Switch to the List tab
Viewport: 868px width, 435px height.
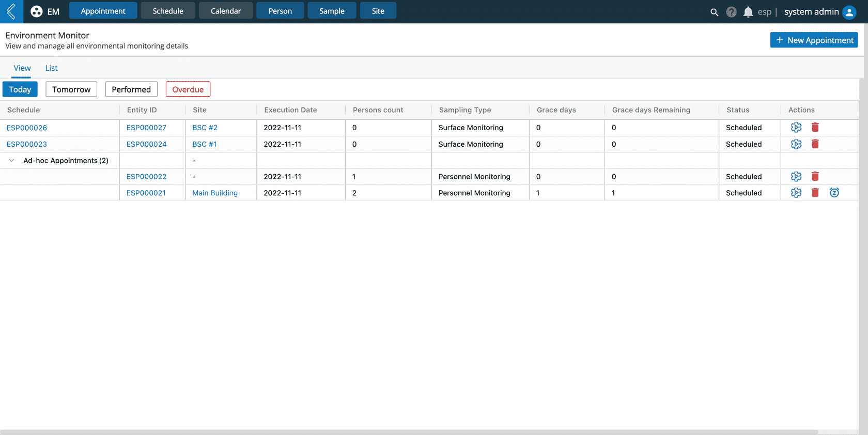tap(51, 68)
